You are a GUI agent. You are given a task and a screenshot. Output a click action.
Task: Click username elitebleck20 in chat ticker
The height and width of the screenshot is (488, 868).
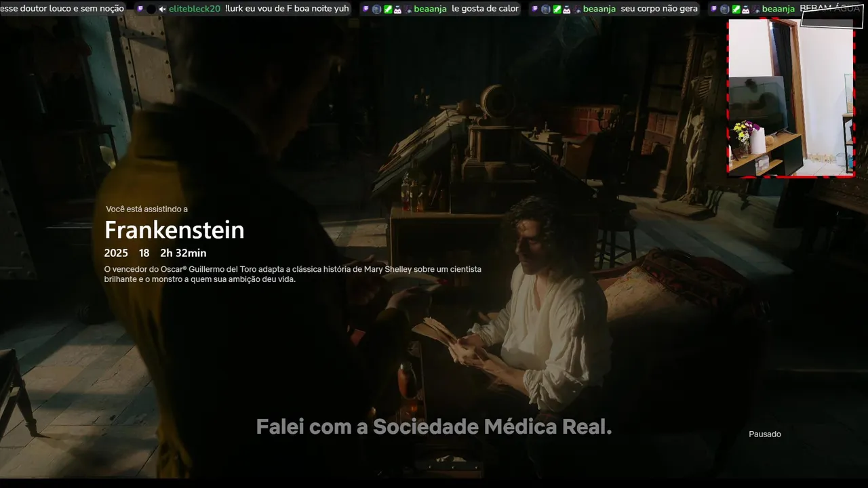pos(195,9)
